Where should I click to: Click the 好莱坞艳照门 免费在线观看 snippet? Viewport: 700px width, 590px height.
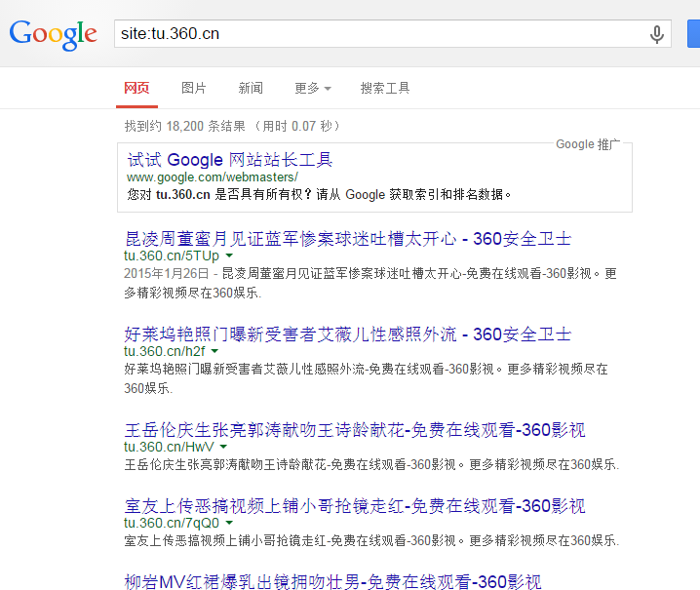click(x=366, y=378)
